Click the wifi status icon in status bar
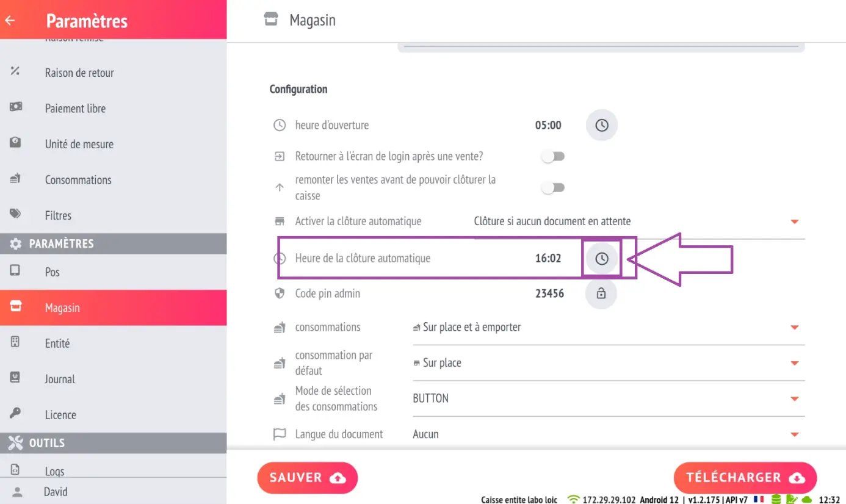This screenshot has height=504, width=846. pyautogui.click(x=573, y=499)
